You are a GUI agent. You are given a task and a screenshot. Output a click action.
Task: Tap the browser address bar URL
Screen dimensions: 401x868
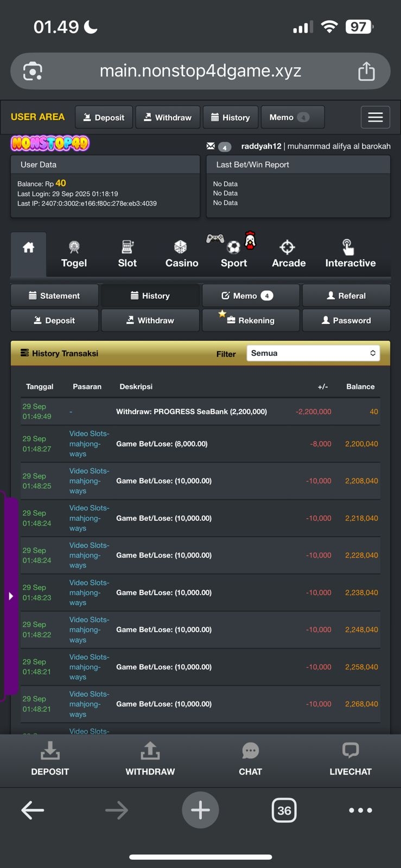click(200, 71)
